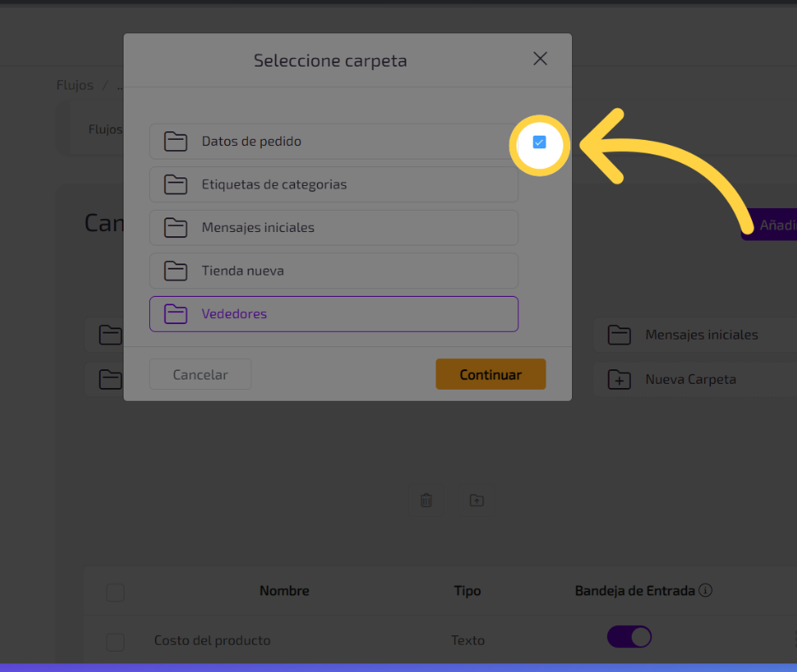Go to Flujos in the breadcrumb
Viewport: 797px width, 672px height.
(x=75, y=85)
